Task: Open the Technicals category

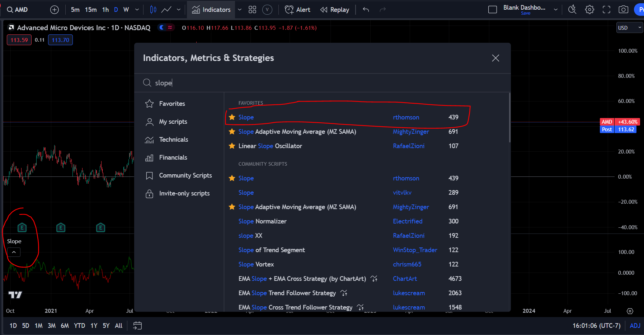Action: [x=179, y=140]
